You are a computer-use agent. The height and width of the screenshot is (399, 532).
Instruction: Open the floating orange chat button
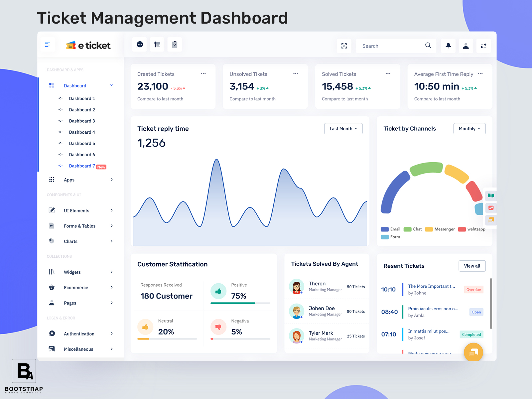473,352
